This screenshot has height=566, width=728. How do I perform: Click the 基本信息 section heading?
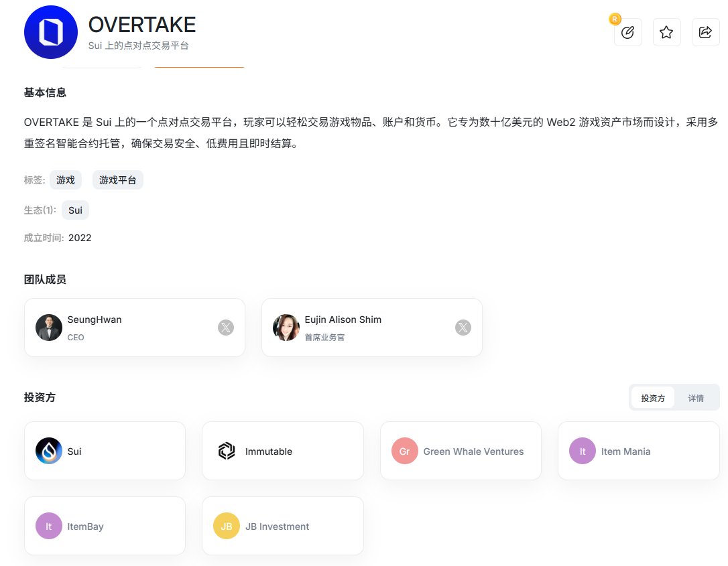tap(45, 92)
